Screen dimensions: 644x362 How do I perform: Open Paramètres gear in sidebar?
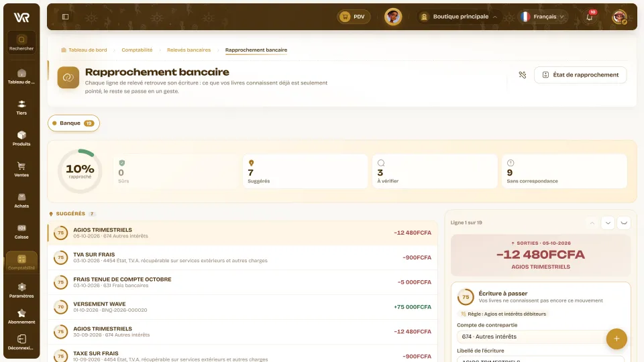(21, 290)
